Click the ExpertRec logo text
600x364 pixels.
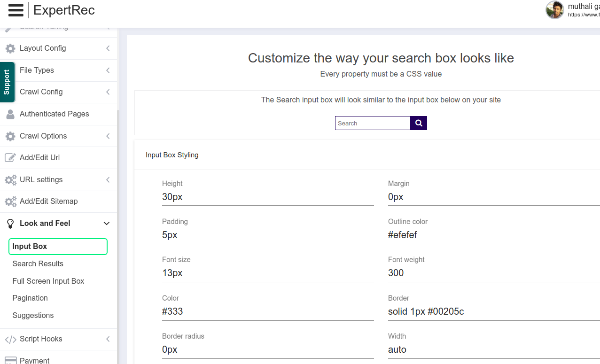point(64,10)
